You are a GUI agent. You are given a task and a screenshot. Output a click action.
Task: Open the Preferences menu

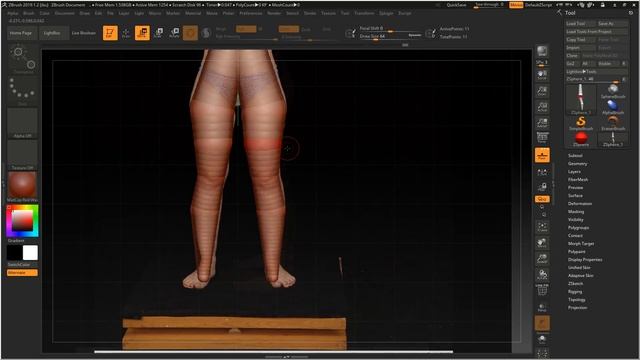tap(251, 13)
